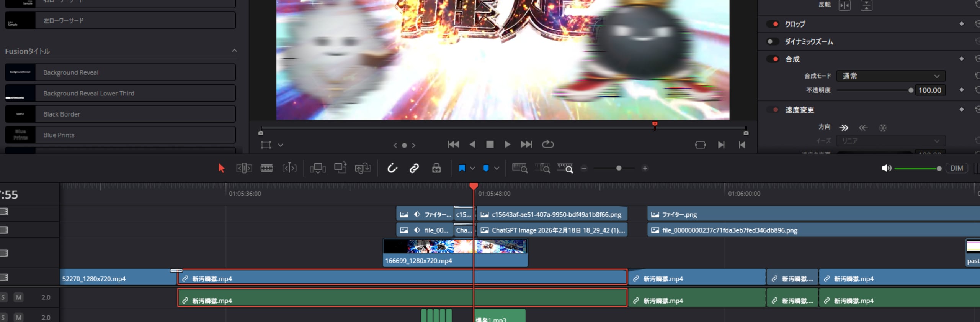Add keyframe for 合成

point(962,59)
